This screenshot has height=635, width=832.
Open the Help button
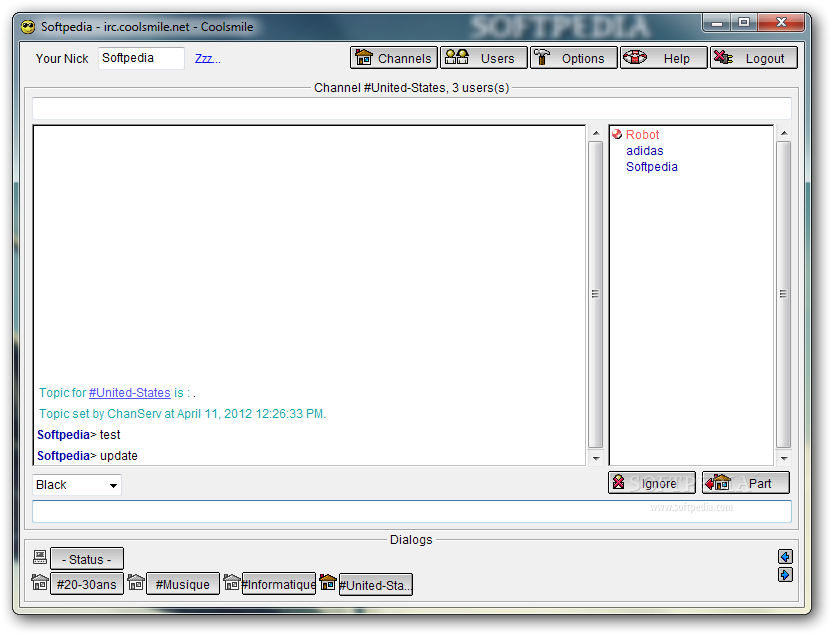[x=664, y=58]
